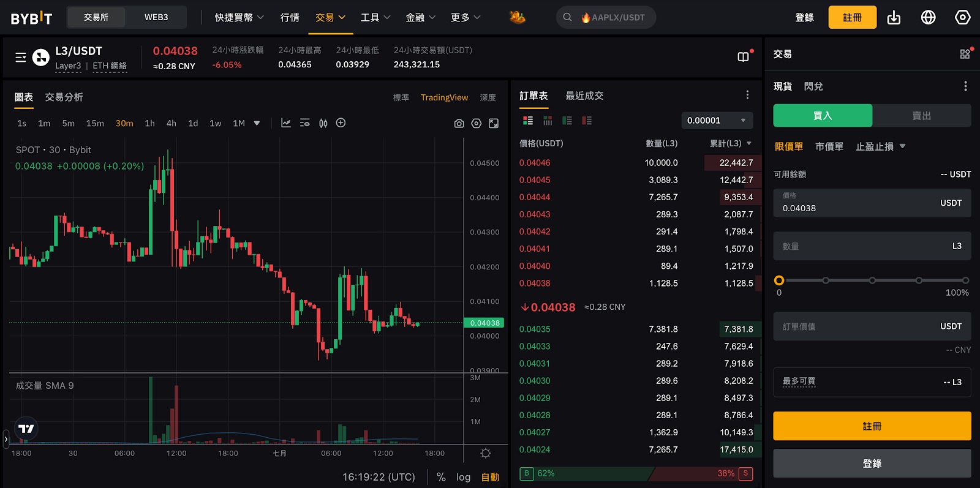Focus the 價格 price input field
Image resolution: width=980 pixels, height=488 pixels.
click(x=872, y=203)
